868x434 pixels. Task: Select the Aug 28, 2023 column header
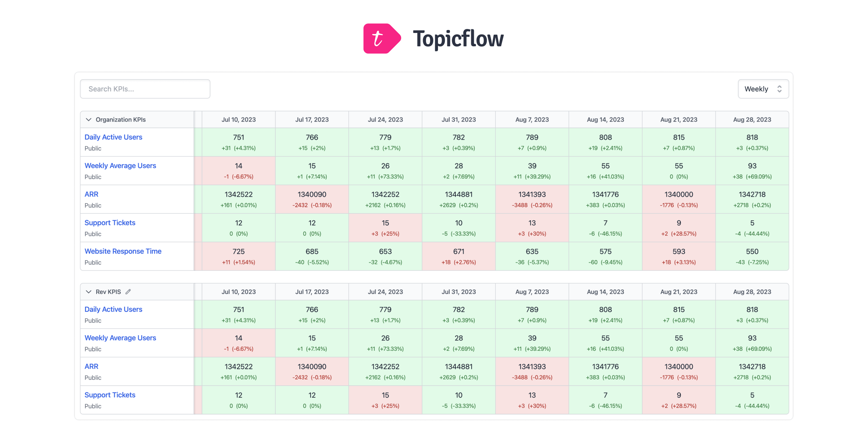(752, 119)
